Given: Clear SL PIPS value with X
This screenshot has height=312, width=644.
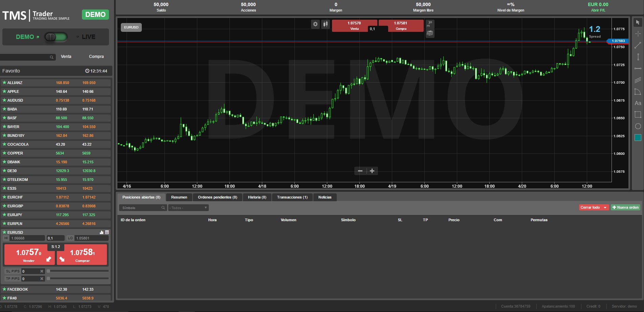Looking at the screenshot, I should point(42,271).
